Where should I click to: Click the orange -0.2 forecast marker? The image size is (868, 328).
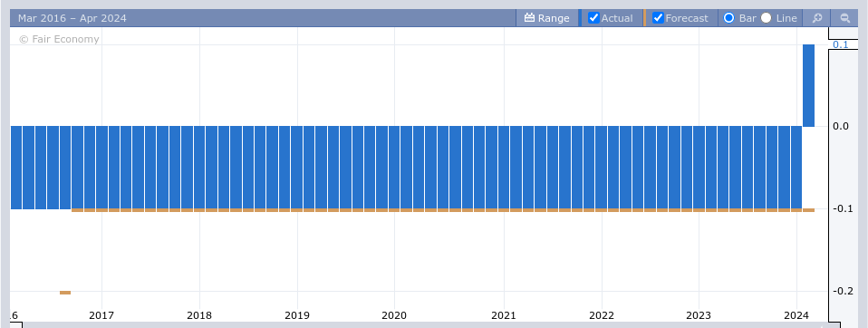coord(65,293)
